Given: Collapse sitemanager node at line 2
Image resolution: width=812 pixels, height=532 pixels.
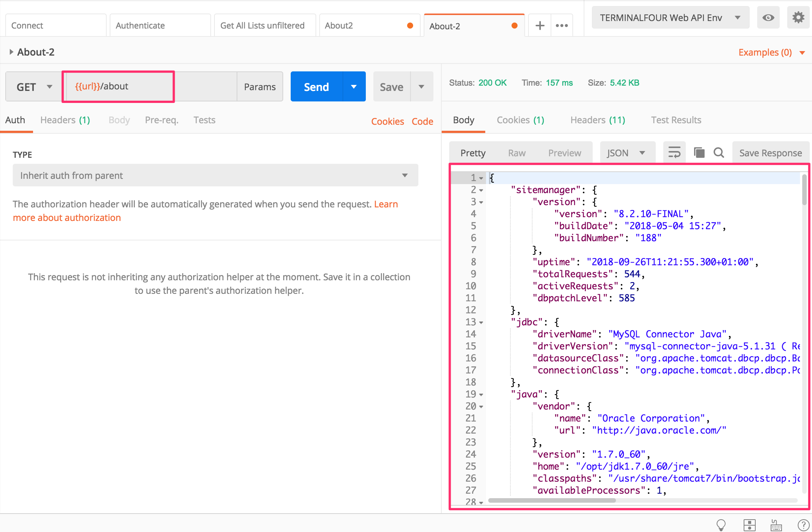Looking at the screenshot, I should click(481, 190).
